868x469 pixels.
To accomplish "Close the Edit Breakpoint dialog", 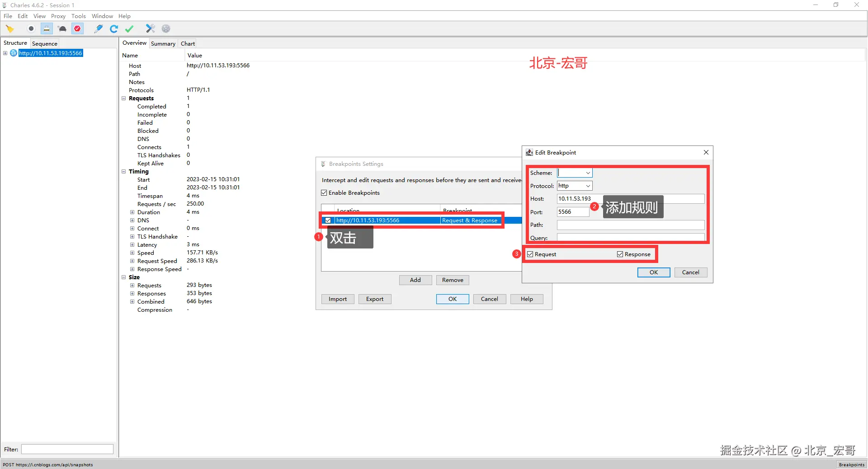I will [706, 153].
